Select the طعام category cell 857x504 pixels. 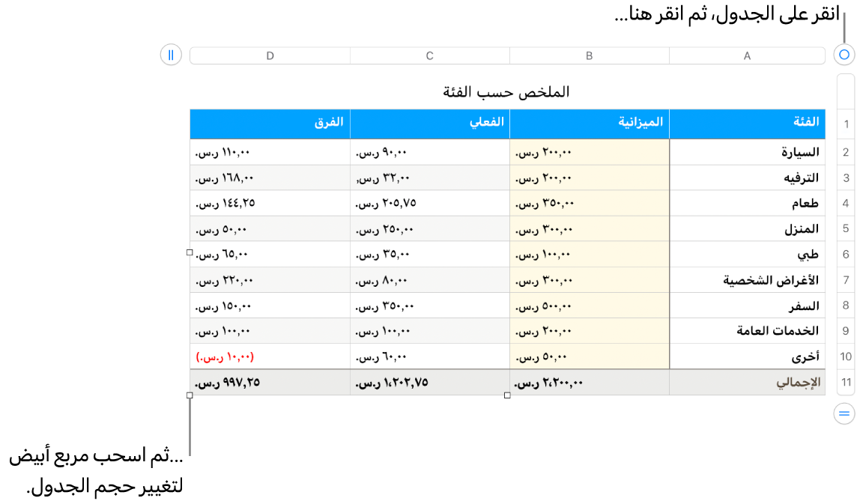747,204
